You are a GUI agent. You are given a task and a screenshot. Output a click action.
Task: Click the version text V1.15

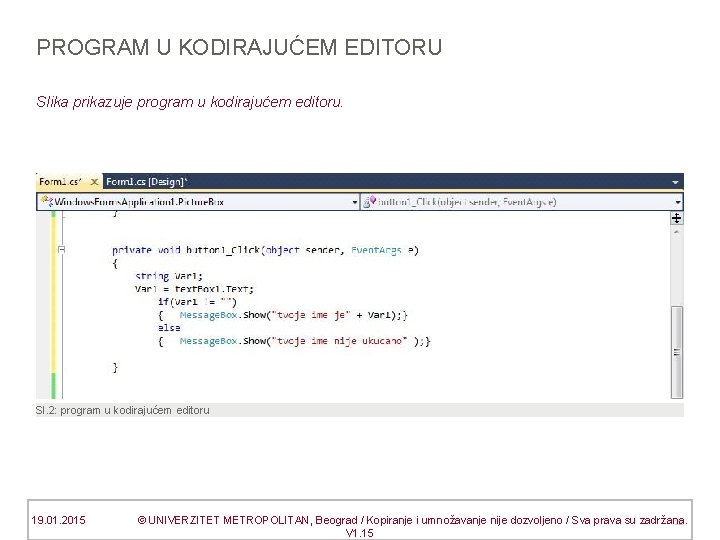click(360, 533)
